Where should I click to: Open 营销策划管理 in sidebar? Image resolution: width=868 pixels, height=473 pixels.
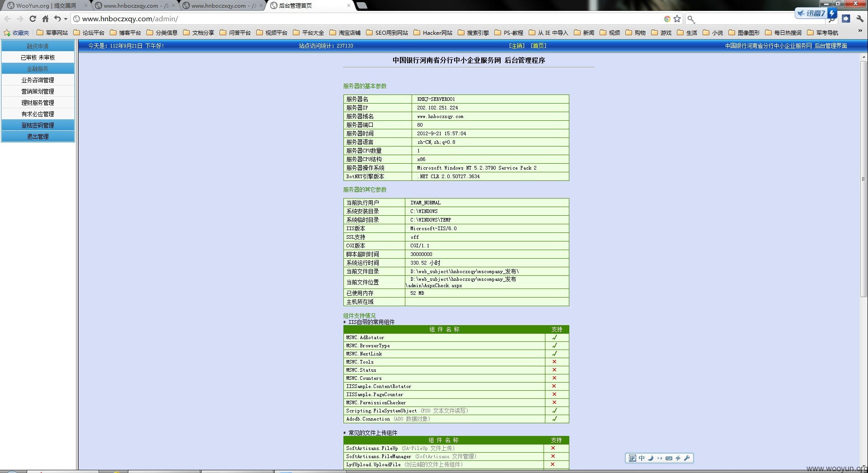click(x=38, y=91)
